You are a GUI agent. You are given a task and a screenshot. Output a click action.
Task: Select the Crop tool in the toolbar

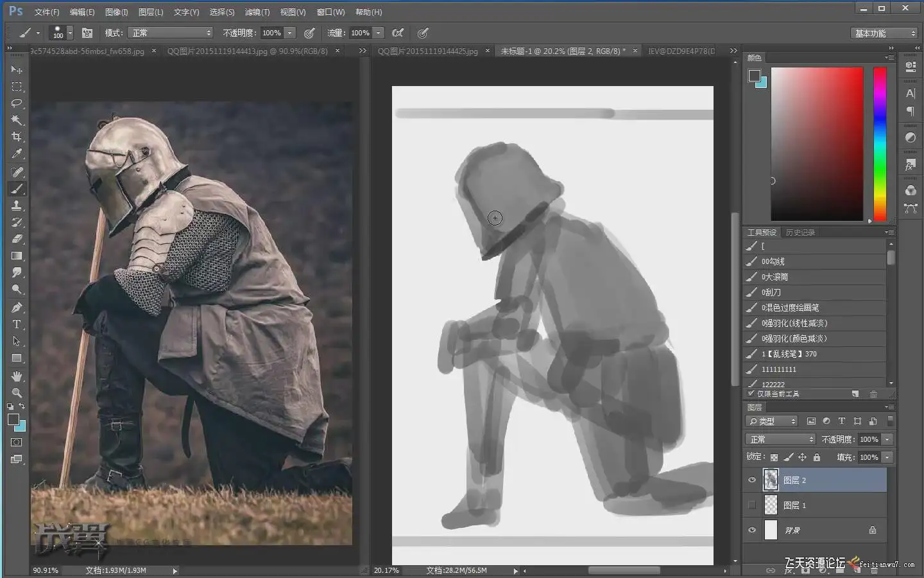pyautogui.click(x=17, y=137)
